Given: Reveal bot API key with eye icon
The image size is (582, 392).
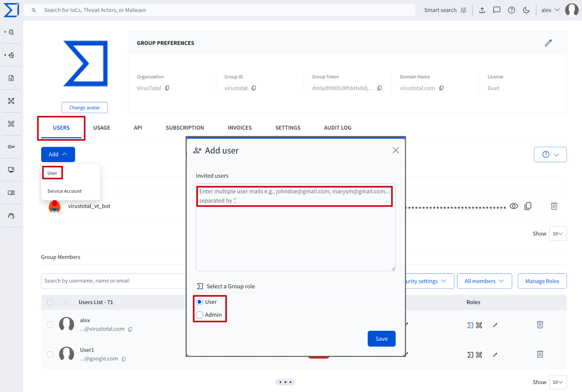Looking at the screenshot, I should (x=514, y=206).
